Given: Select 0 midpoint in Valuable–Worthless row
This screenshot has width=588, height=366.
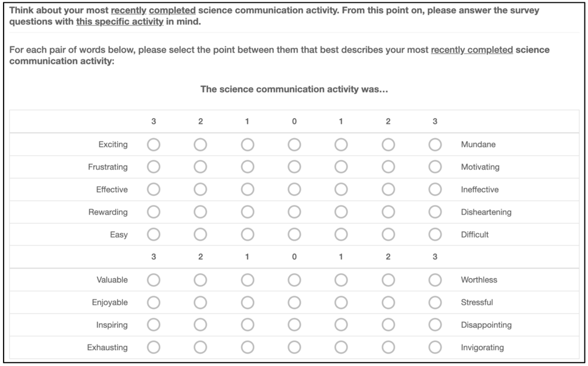Looking at the screenshot, I should click(x=295, y=280).
